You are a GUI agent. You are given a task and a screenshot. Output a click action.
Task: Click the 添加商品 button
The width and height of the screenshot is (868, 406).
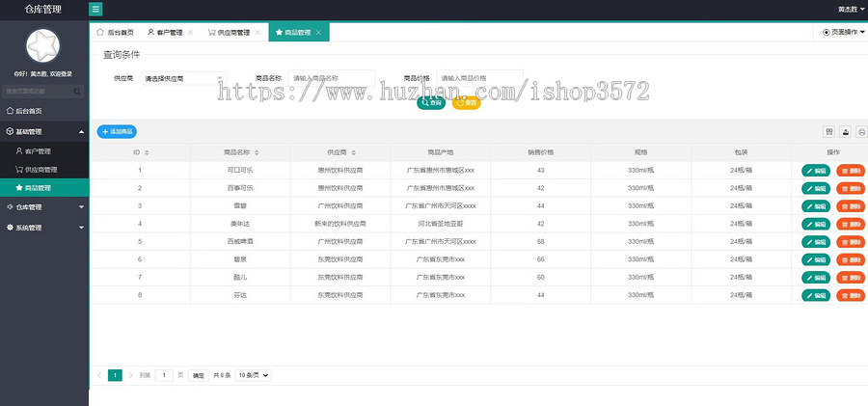[x=117, y=132]
